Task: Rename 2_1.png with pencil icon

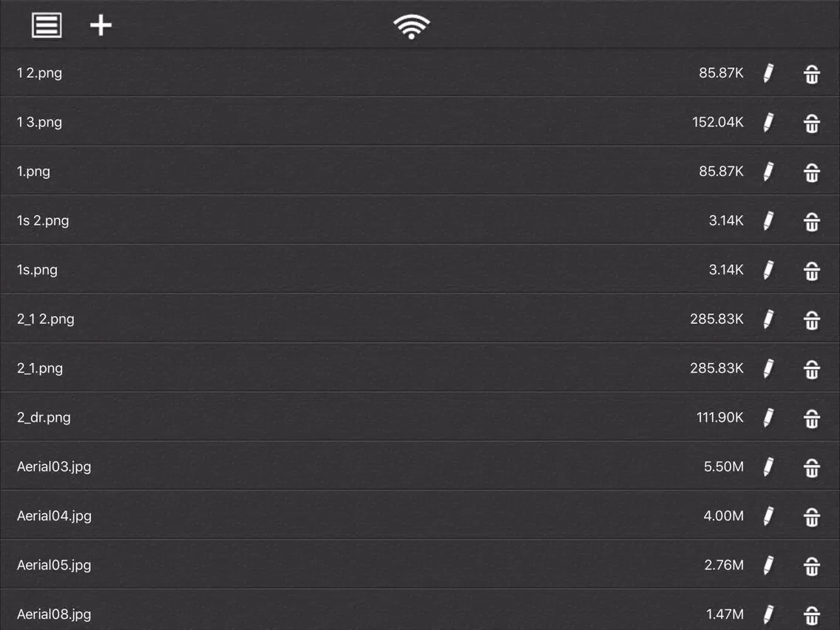Action: [x=768, y=368]
